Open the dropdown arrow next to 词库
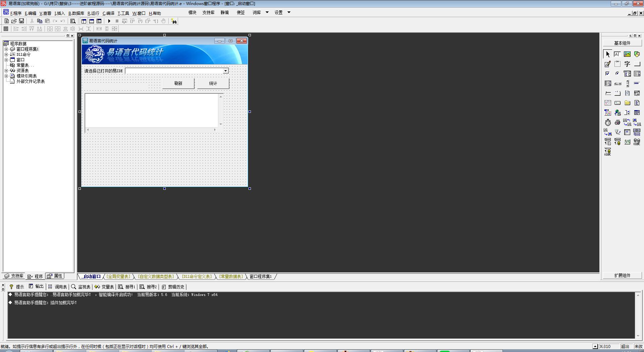644x352 pixels. (267, 12)
